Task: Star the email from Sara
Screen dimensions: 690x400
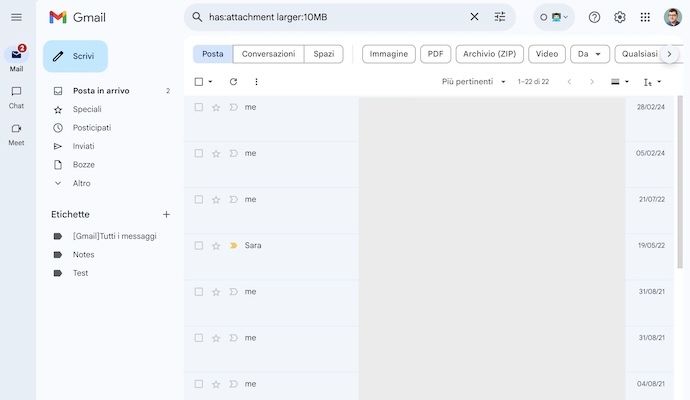Action: pos(216,245)
